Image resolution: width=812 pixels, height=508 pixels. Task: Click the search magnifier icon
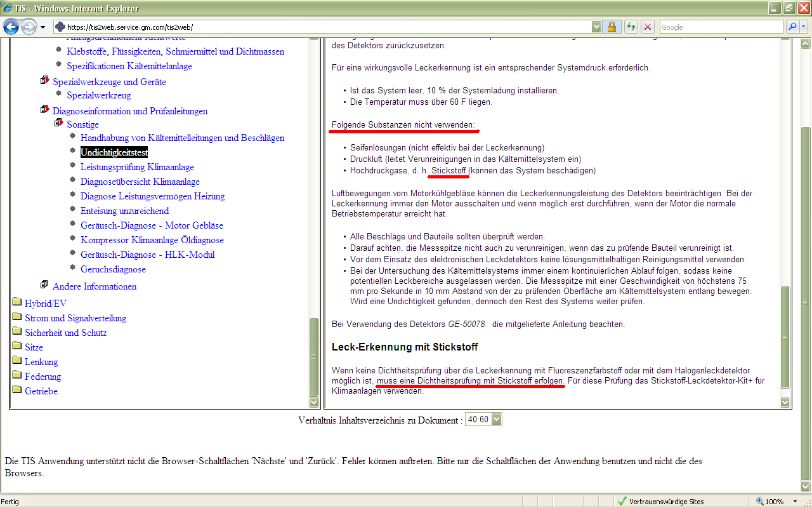coord(792,27)
